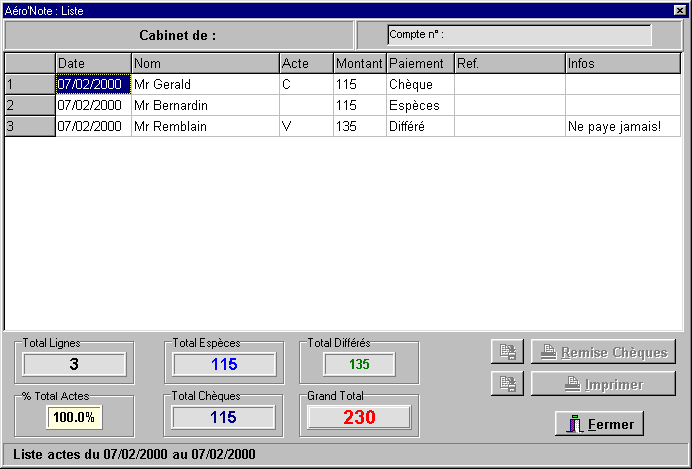Select the Montant 115 of Mr Gerald
The height and width of the screenshot is (469, 692).
click(360, 84)
